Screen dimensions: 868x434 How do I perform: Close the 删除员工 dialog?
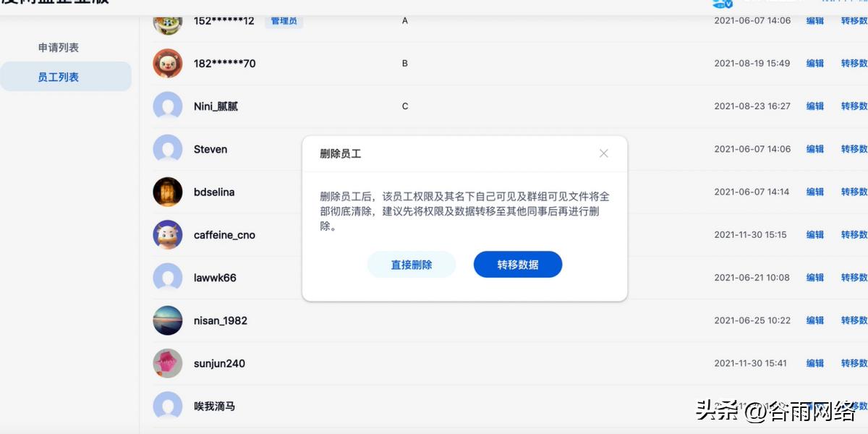tap(604, 153)
